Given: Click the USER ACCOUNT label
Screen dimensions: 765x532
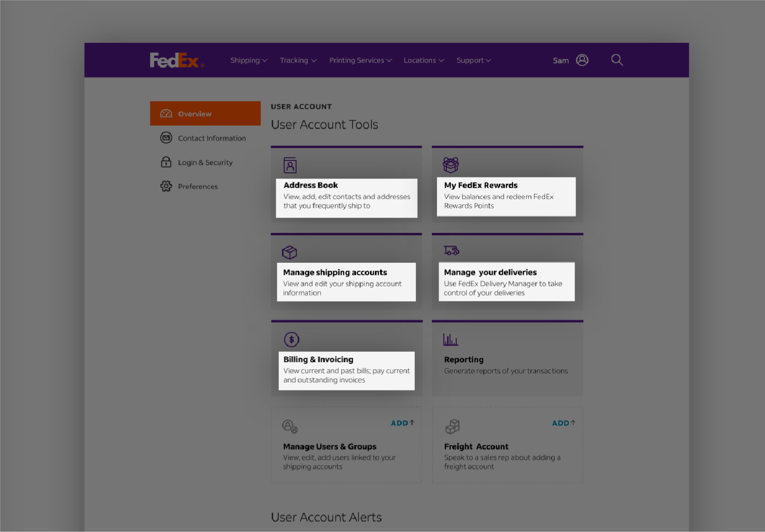Looking at the screenshot, I should pos(301,106).
